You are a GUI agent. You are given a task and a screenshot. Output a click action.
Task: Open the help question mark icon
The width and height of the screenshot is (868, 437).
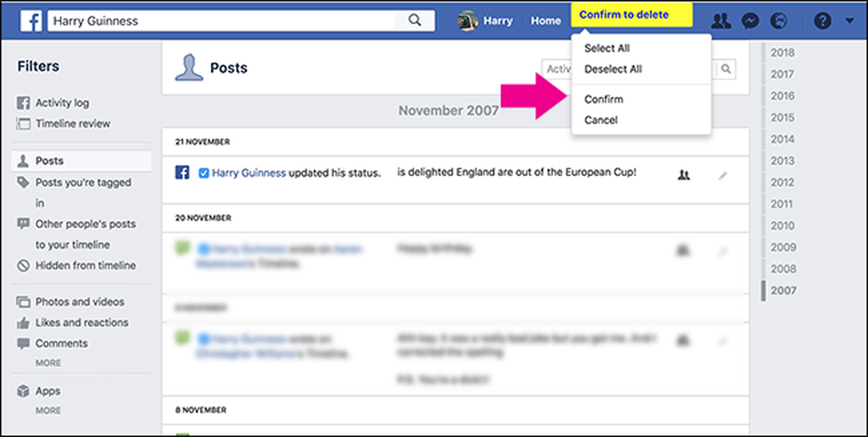[x=822, y=21]
